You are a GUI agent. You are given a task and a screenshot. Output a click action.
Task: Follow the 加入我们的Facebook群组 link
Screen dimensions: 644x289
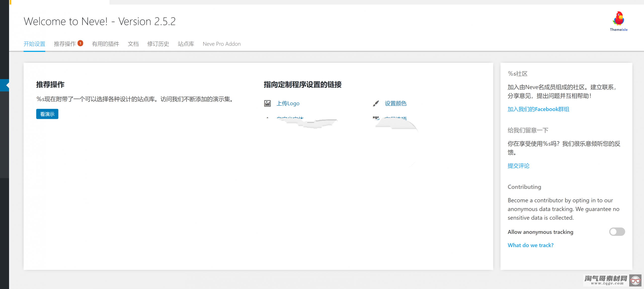538,109
